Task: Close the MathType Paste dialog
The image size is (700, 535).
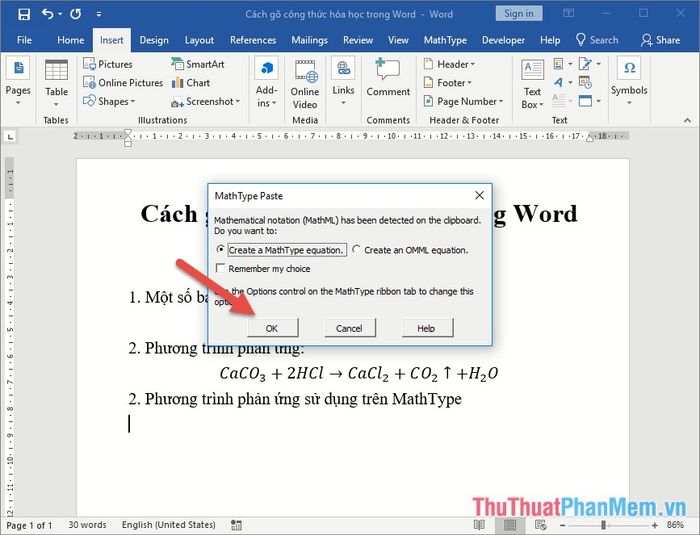Action: (x=479, y=195)
